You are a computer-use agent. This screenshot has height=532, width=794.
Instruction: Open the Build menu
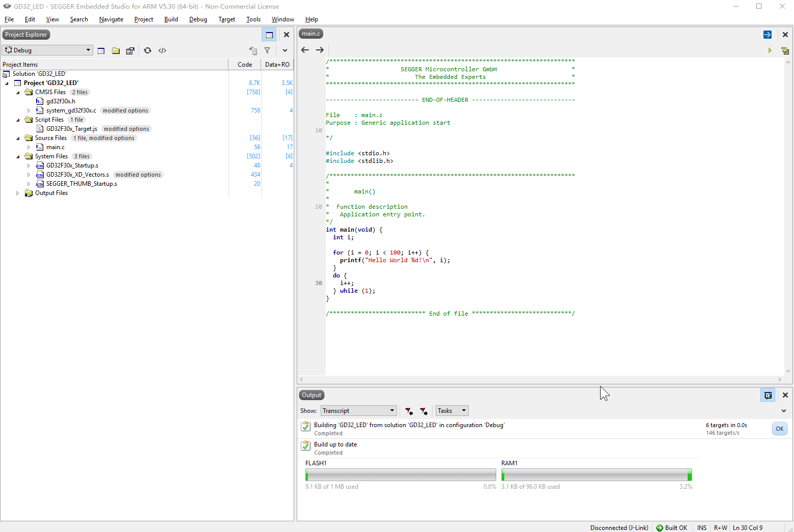[171, 19]
